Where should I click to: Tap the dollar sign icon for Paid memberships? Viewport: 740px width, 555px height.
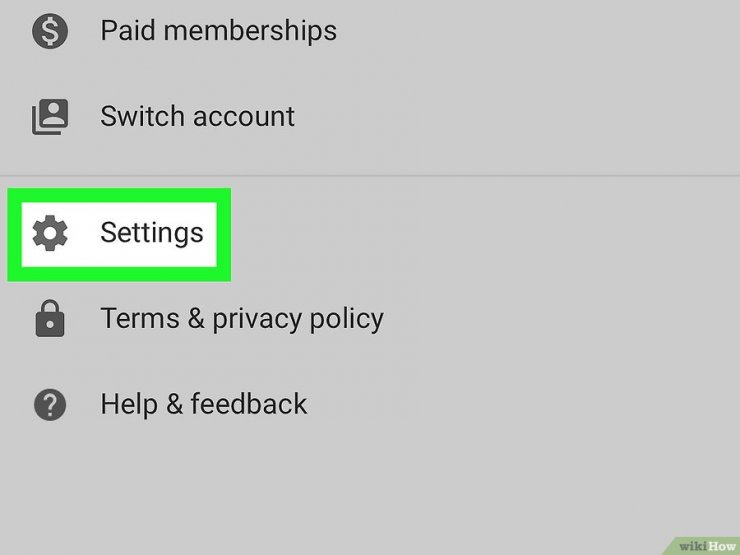pyautogui.click(x=50, y=31)
